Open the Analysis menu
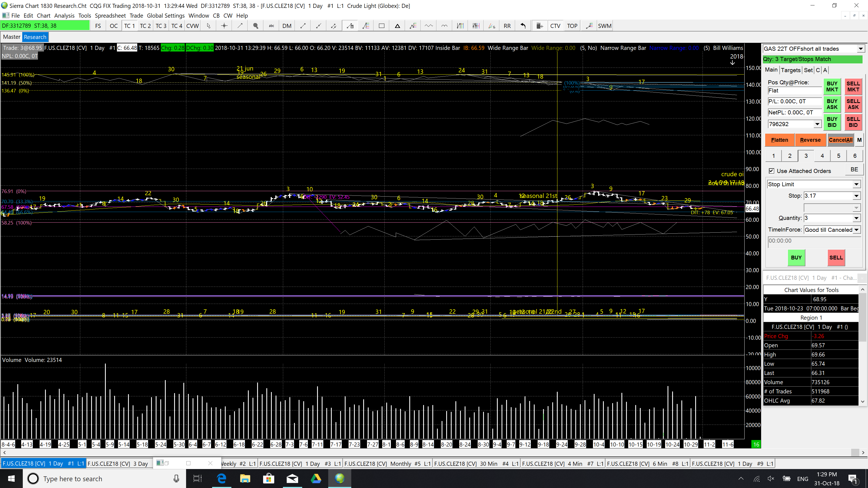Image resolution: width=868 pixels, height=488 pixels. click(x=64, y=15)
